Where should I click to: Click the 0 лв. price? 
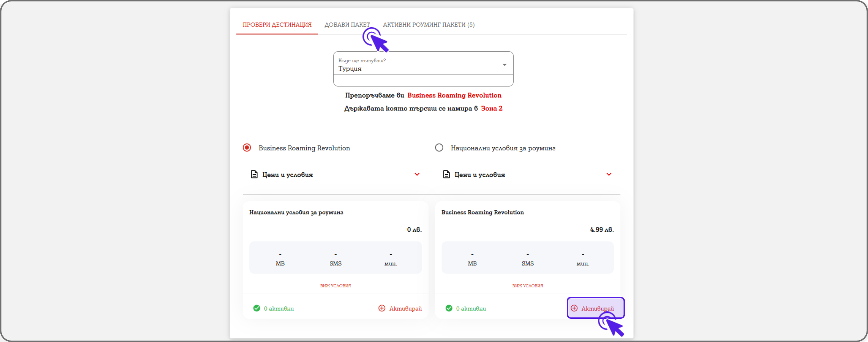[x=414, y=229]
